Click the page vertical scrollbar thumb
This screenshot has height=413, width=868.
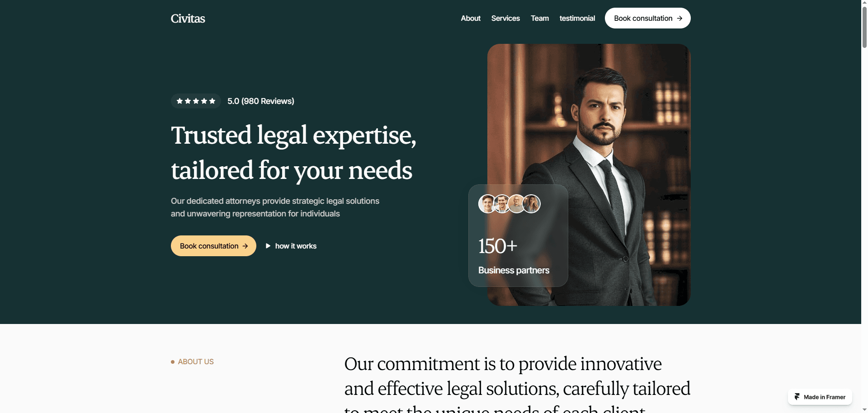[864, 25]
